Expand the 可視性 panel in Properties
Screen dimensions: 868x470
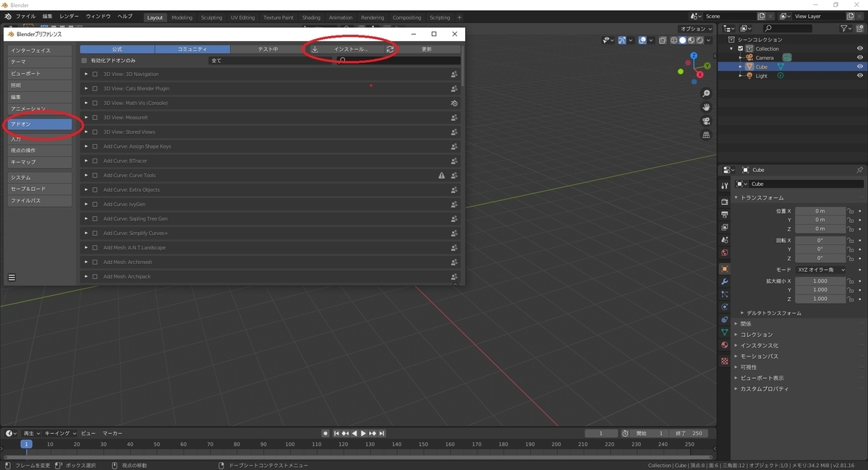[737, 367]
